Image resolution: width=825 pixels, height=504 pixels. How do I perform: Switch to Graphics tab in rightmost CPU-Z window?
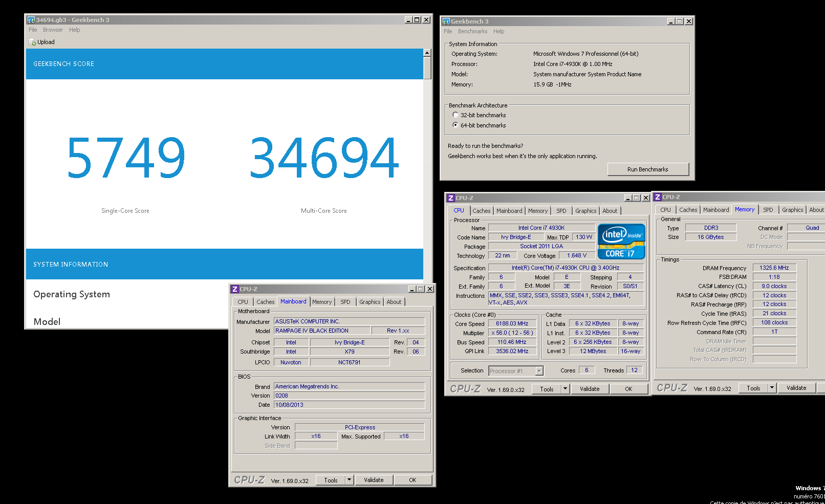pos(792,210)
